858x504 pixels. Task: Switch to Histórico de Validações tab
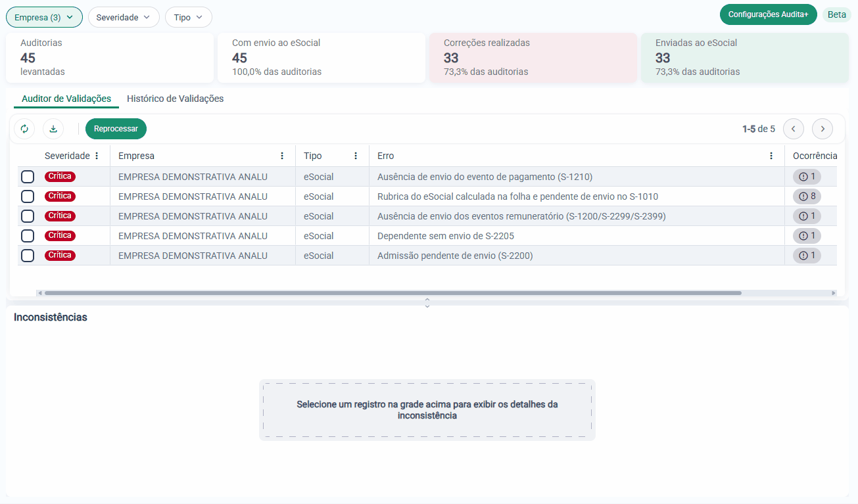(x=175, y=99)
